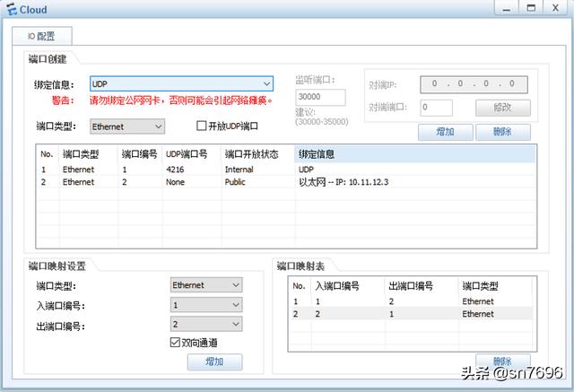This screenshot has height=392, width=574.
Task: Open 端口类型 dropdown in 端口映射设置
Action: coord(206,284)
